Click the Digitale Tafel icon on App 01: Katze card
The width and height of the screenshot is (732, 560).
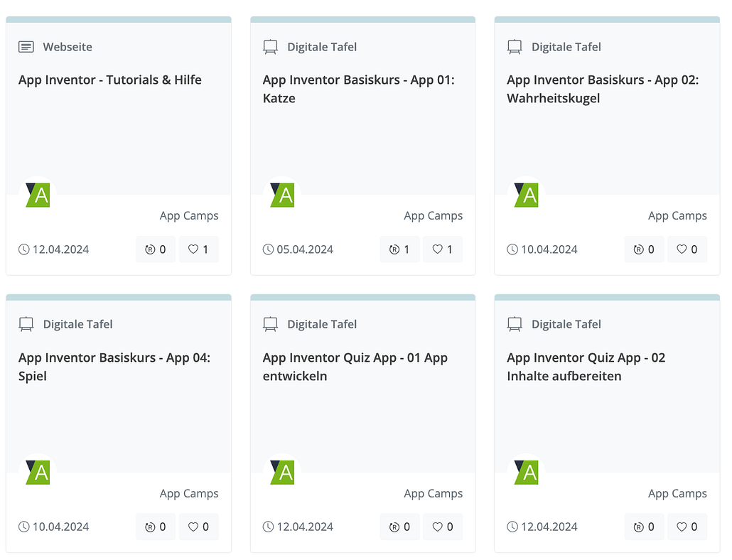[x=270, y=47]
